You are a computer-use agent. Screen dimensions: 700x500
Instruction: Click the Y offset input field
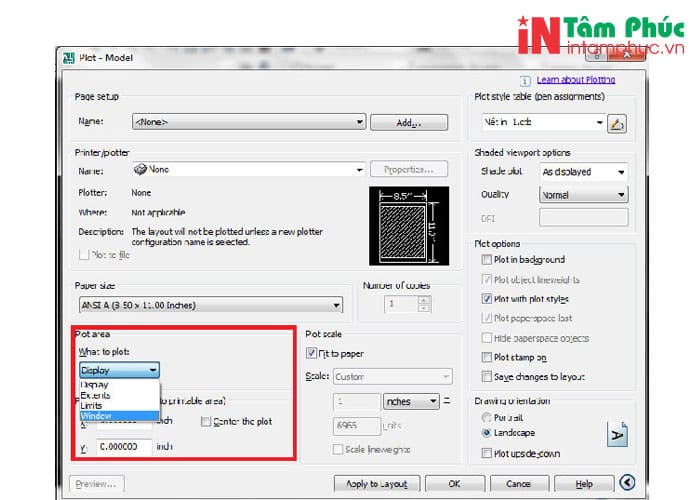(x=123, y=446)
